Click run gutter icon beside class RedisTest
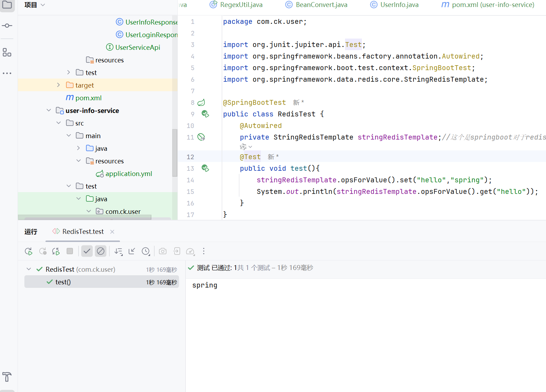The image size is (546, 392). pyautogui.click(x=205, y=114)
